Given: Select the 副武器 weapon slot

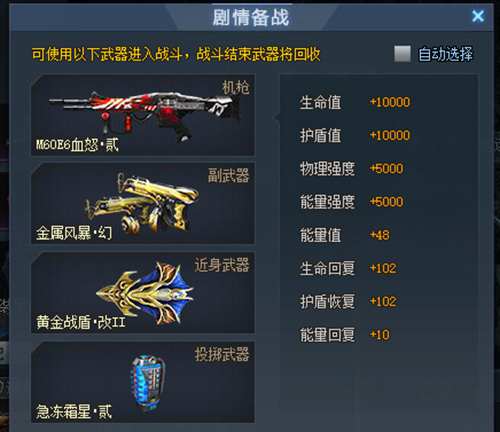Looking at the screenshot, I should [143, 204].
